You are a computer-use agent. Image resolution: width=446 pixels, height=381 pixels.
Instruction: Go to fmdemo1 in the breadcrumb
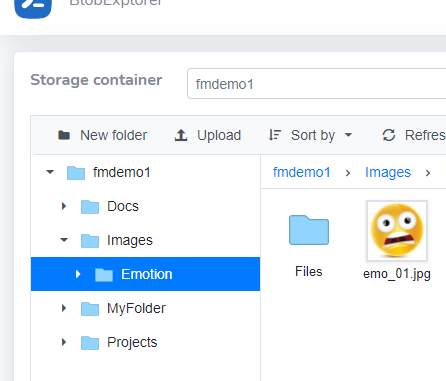(301, 172)
